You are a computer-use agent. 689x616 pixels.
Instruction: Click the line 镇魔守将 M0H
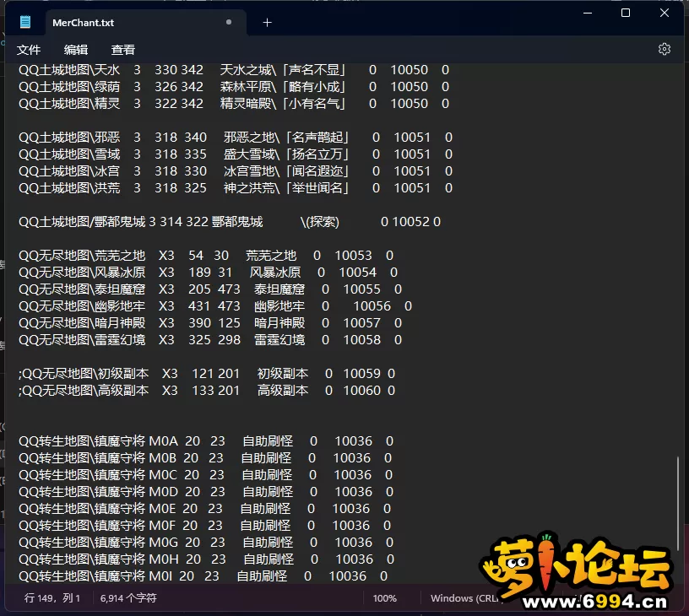206,559
